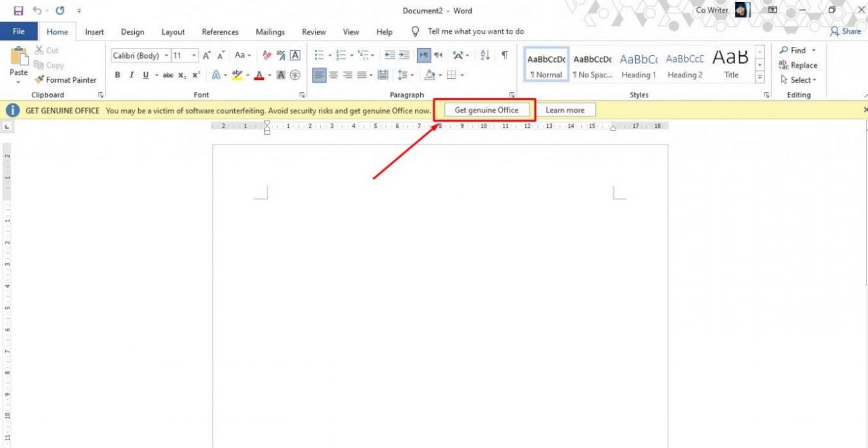This screenshot has height=448, width=868.
Task: Open the Font dropdown
Action: 167,55
